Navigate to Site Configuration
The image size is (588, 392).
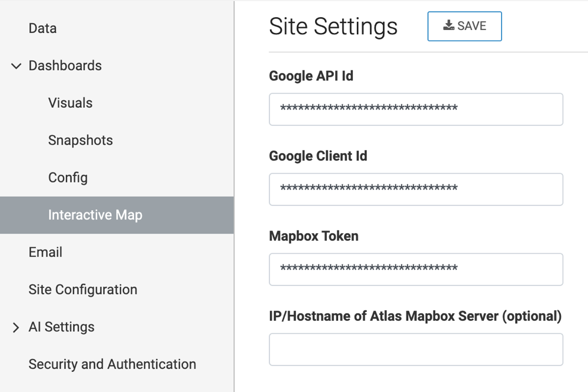(x=83, y=290)
